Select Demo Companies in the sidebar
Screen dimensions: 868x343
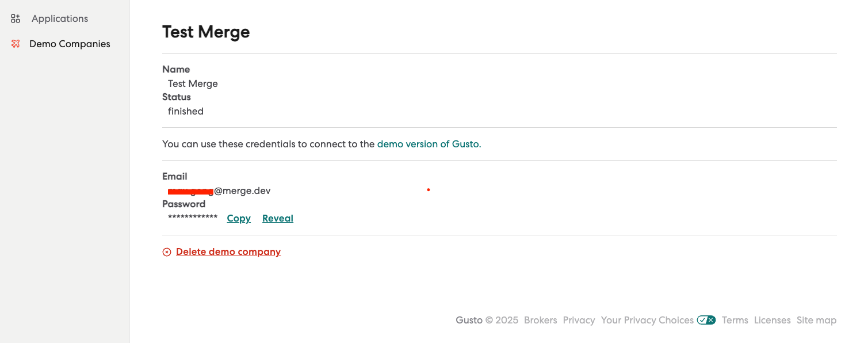pos(70,44)
